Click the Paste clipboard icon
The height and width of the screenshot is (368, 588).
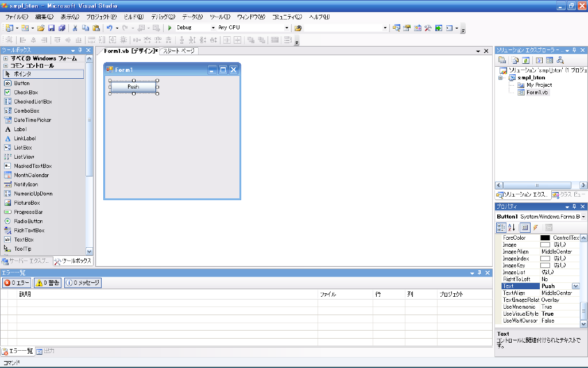96,28
